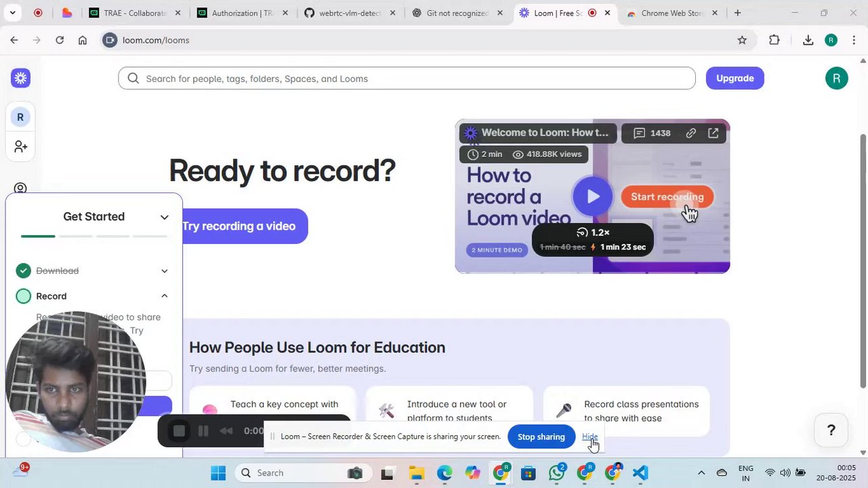The width and height of the screenshot is (868, 488).
Task: Show hidden system tray icons
Action: pyautogui.click(x=701, y=473)
